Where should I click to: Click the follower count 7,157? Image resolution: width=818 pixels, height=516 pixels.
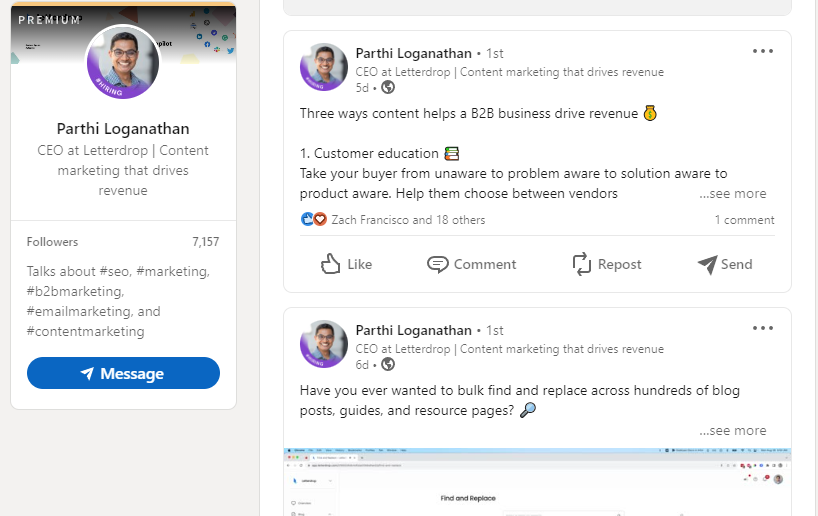[x=206, y=242]
